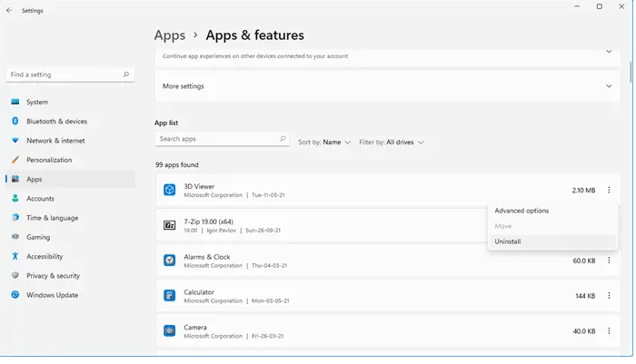Image resolution: width=636 pixels, height=364 pixels.
Task: Click the 3D Viewer app name
Action: click(199, 186)
